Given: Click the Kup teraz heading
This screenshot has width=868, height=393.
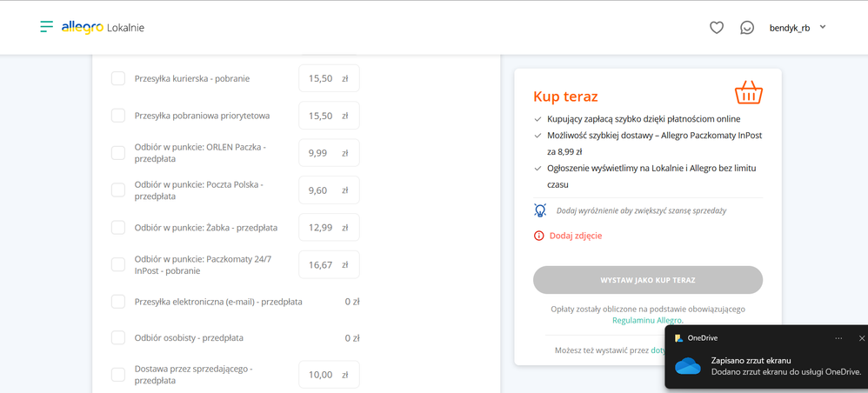Looking at the screenshot, I should pyautogui.click(x=565, y=97).
